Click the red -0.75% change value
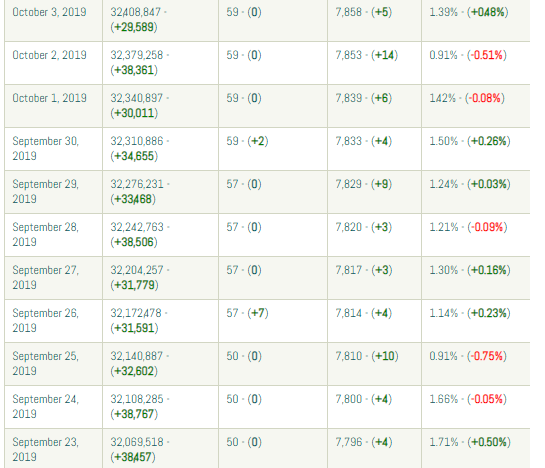 pos(487,356)
